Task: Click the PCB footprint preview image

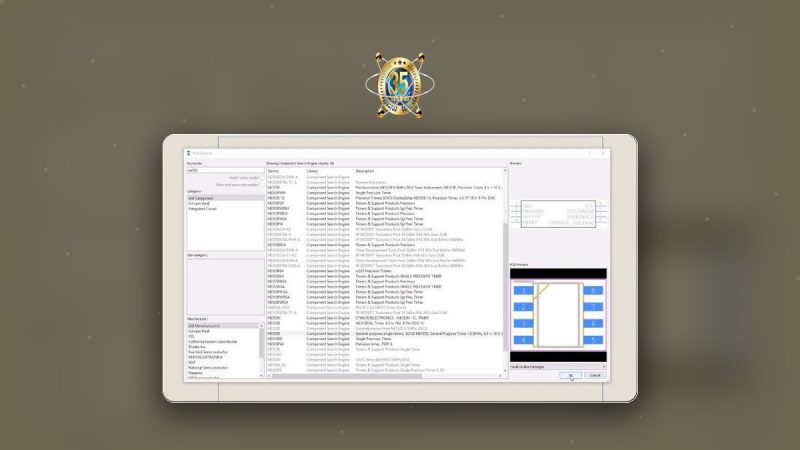Action: coord(558,315)
